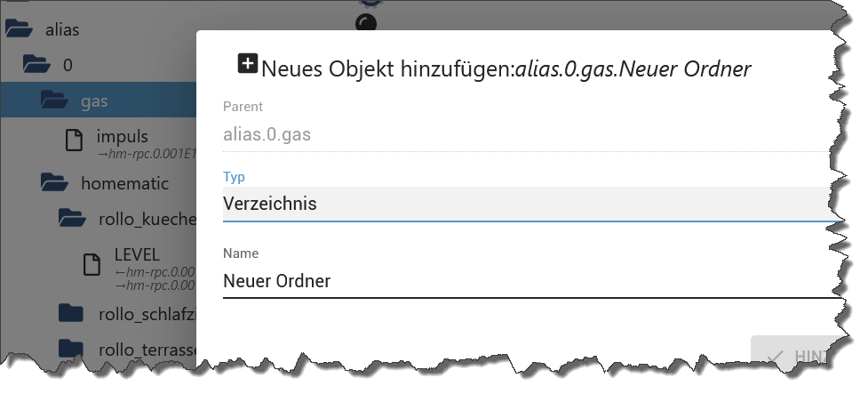Select the homematic tree entry label
The width and height of the screenshot is (868, 394).
(x=124, y=183)
